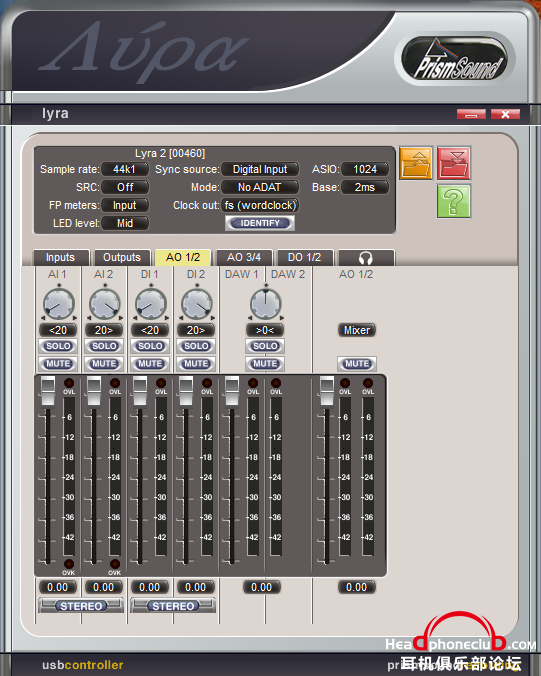Click the orange load settings folder icon
This screenshot has width=541, height=676.
point(416,163)
